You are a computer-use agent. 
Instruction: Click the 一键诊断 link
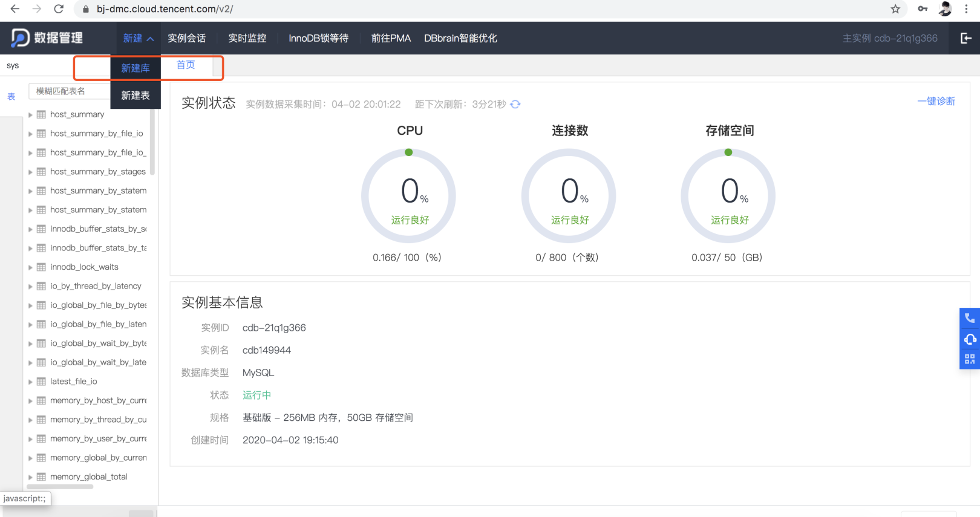pos(936,101)
